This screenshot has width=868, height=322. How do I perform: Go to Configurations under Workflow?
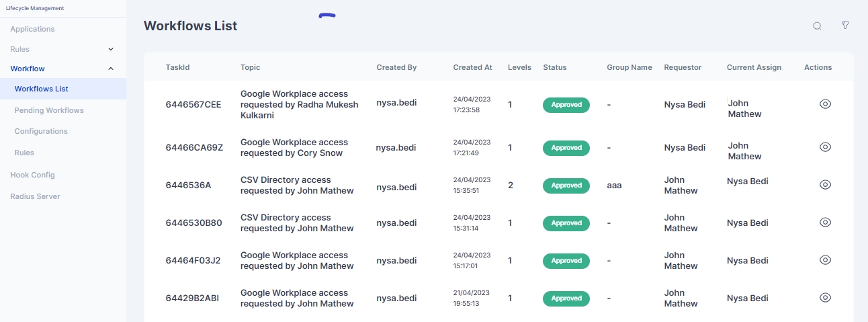[x=41, y=131]
